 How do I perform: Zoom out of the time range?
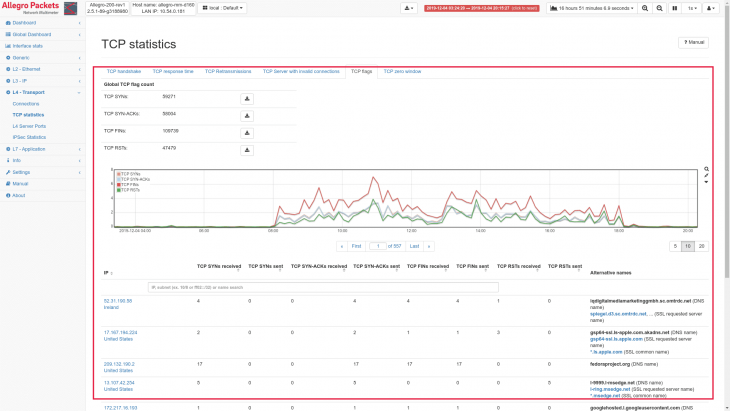click(661, 8)
